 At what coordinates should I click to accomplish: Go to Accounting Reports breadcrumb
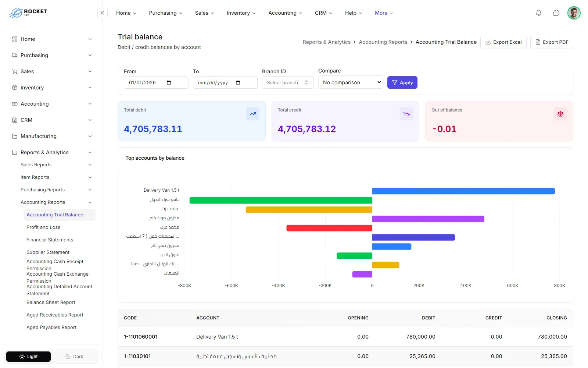click(x=383, y=42)
